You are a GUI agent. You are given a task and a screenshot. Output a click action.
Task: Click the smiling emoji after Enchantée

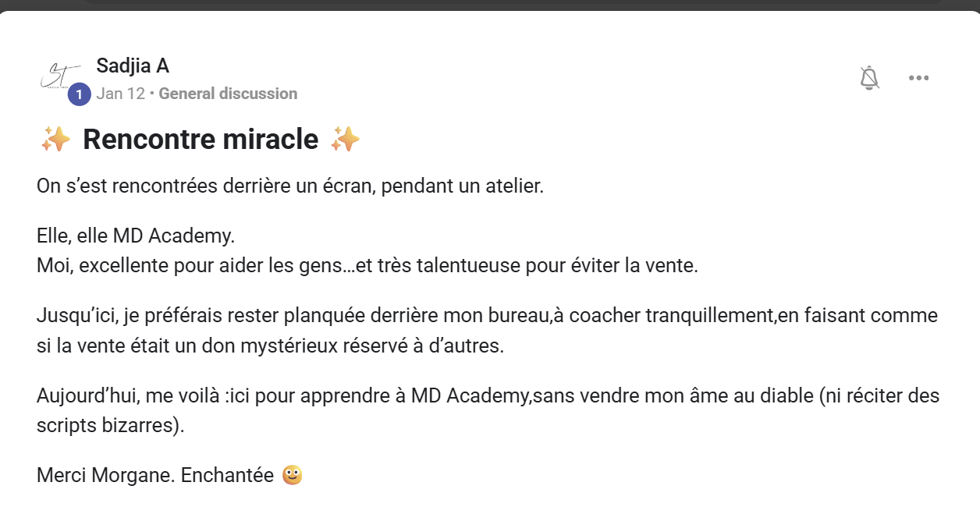pos(293,474)
